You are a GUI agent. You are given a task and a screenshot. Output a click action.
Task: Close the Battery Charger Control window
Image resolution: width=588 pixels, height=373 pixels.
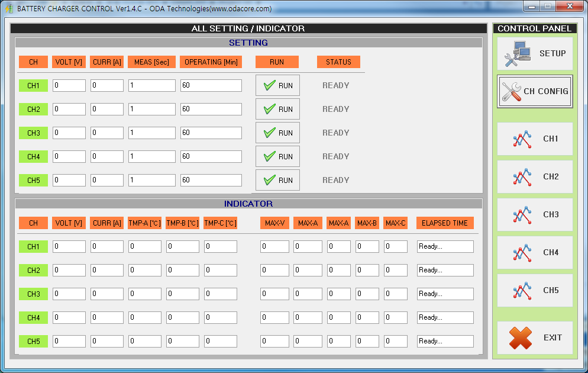coord(570,7)
